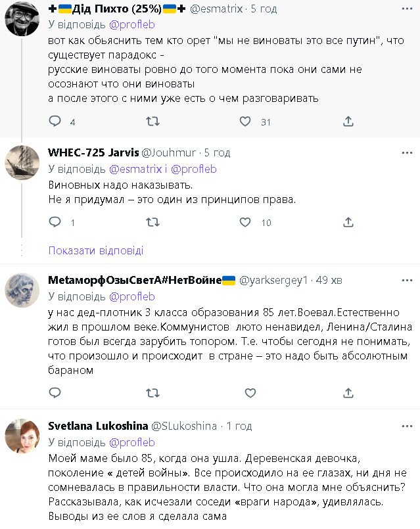This screenshot has height=529, width=420.
Task: Open @profleb link in Svetlana's reply
Action: pyautogui.click(x=131, y=442)
